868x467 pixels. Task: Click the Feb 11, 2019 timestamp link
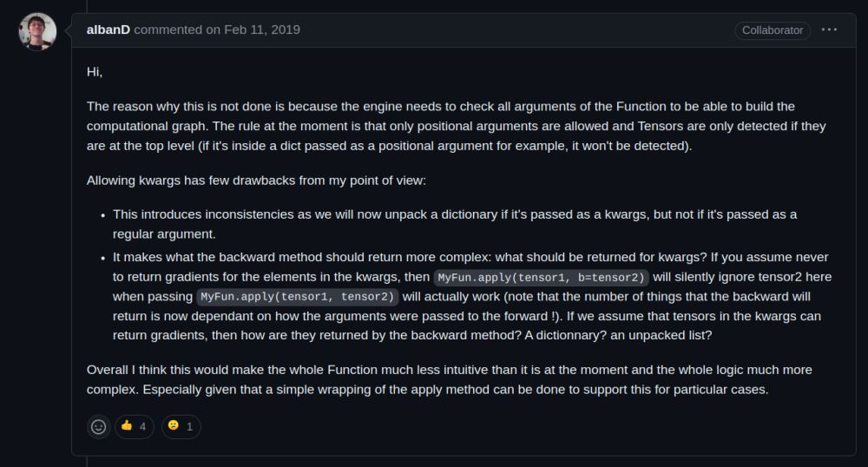(x=262, y=30)
